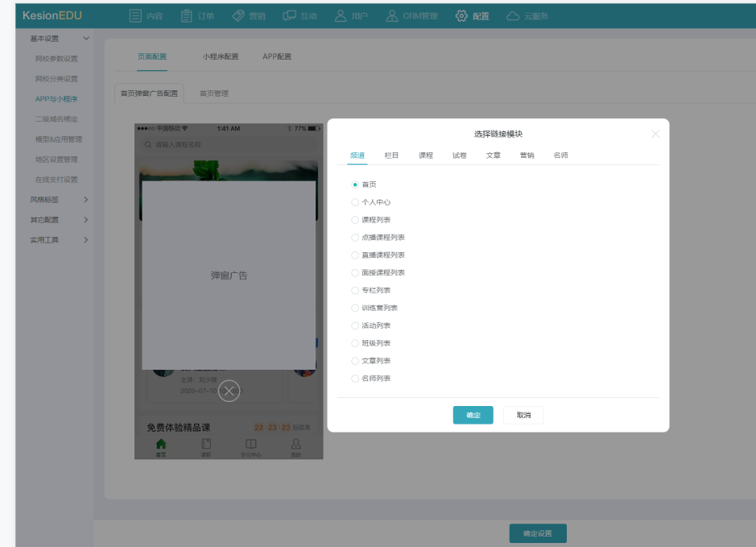Expand the 实用工具 sidebar section
This screenshot has width=756, height=547.
coord(86,240)
